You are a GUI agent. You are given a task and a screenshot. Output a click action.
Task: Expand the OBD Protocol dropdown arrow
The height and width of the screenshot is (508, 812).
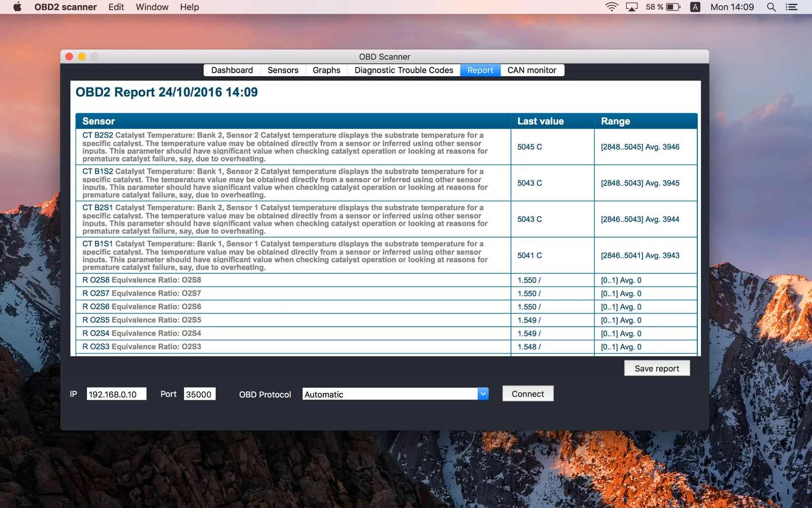[x=483, y=394]
